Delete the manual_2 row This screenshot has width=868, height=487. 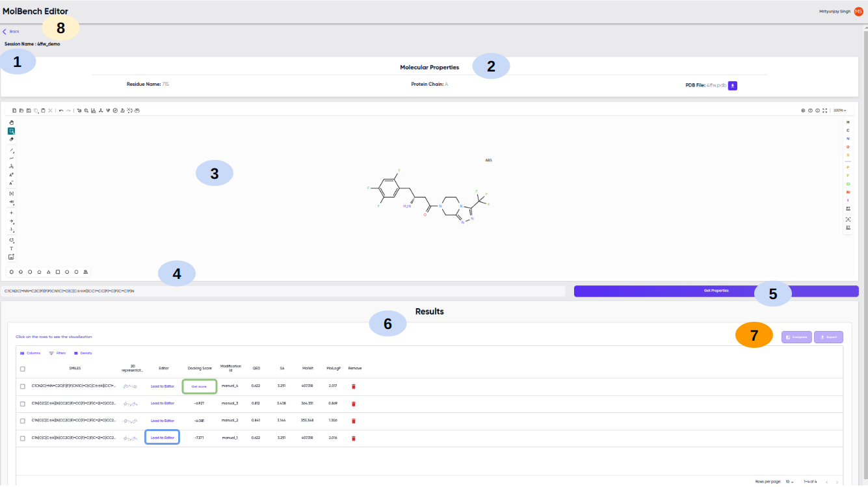[x=354, y=421]
